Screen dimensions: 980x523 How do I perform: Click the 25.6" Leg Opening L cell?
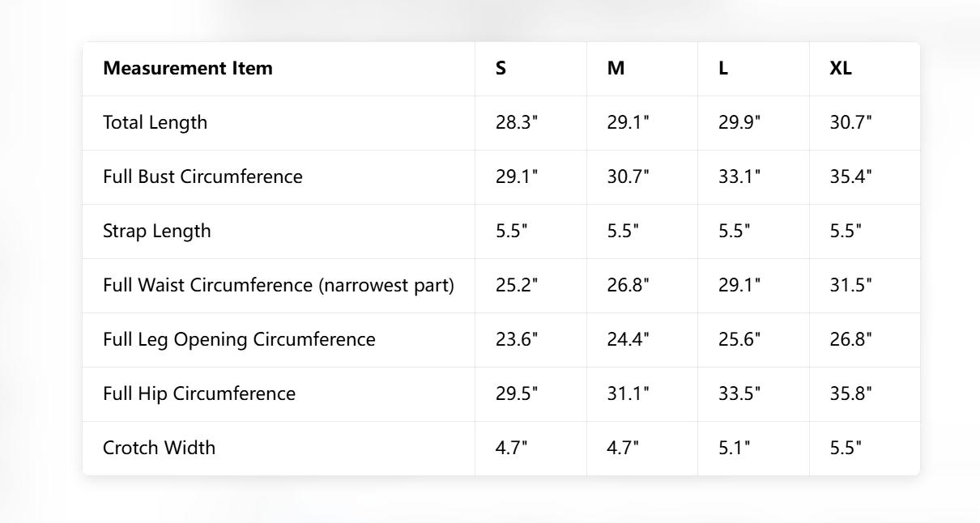pyautogui.click(x=739, y=340)
